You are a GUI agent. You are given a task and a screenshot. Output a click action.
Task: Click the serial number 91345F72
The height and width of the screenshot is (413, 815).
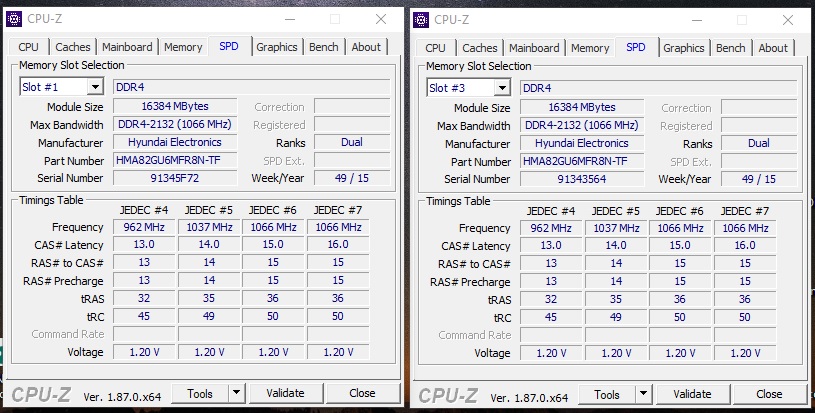(x=175, y=178)
